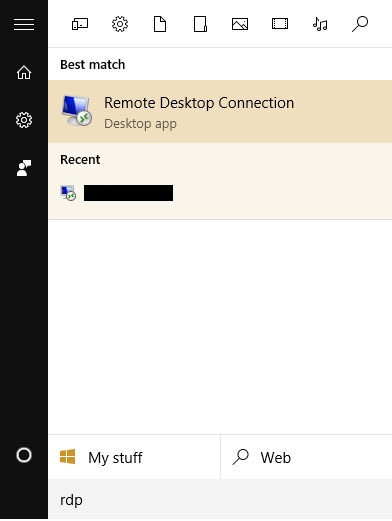The height and width of the screenshot is (521, 392).
Task: Click the small RDP icon under Recent
Action: tap(68, 193)
